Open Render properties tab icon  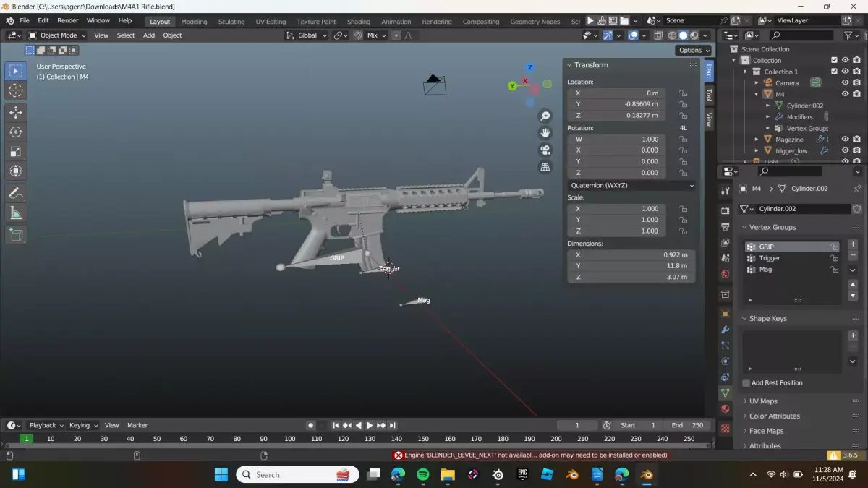click(x=725, y=210)
